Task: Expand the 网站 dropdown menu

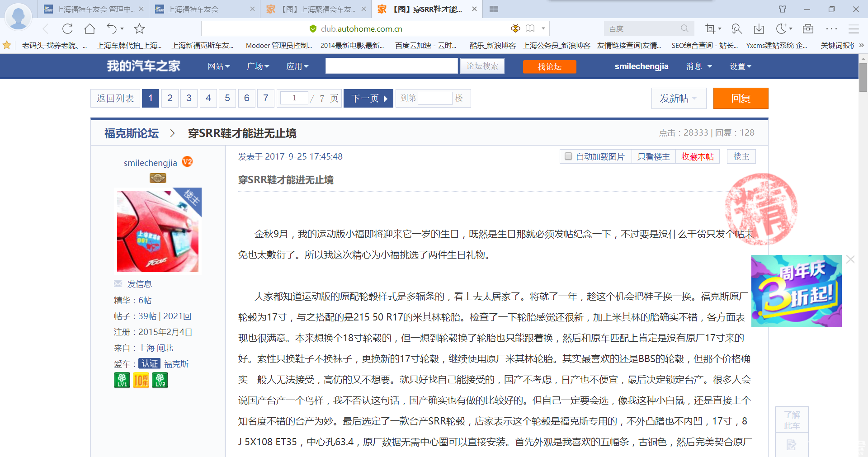Action: click(219, 66)
